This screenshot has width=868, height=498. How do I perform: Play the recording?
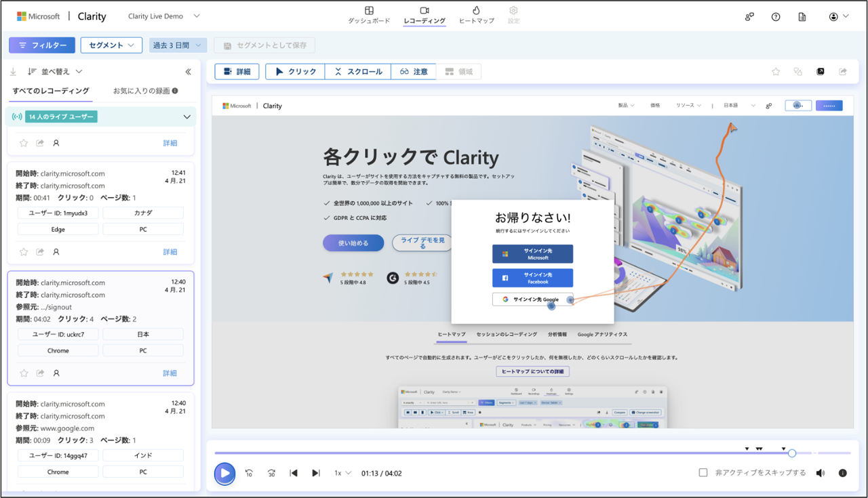[x=224, y=473]
